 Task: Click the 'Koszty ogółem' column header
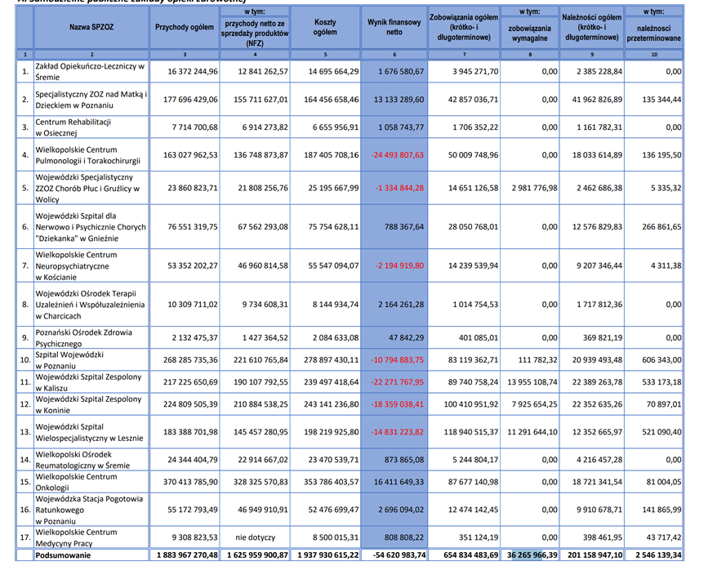[x=325, y=27]
